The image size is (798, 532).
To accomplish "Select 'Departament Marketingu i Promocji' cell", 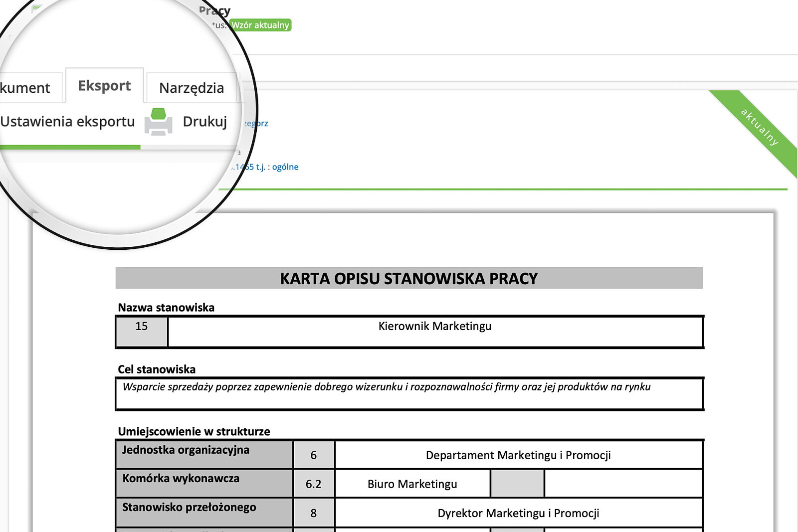I will click(518, 455).
